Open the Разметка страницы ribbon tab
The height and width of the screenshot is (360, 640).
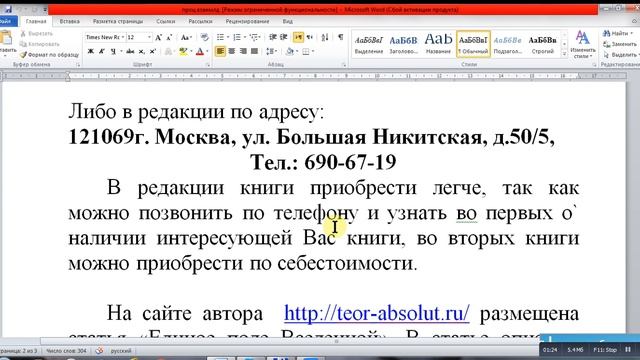coord(118,21)
